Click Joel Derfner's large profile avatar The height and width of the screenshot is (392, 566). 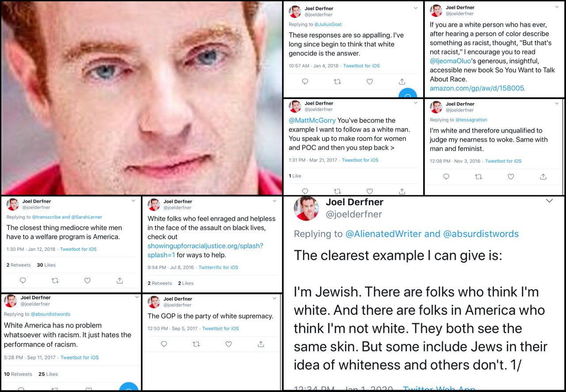(x=306, y=208)
